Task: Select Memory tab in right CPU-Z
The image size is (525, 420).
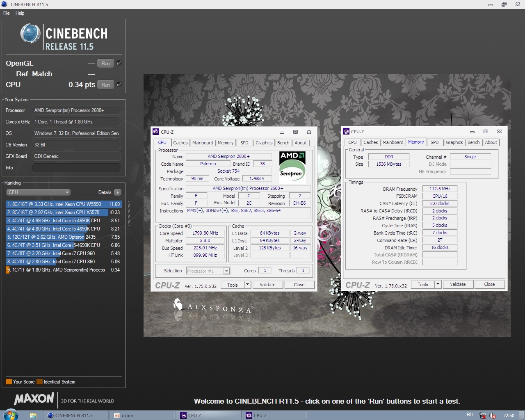Action: tap(416, 142)
